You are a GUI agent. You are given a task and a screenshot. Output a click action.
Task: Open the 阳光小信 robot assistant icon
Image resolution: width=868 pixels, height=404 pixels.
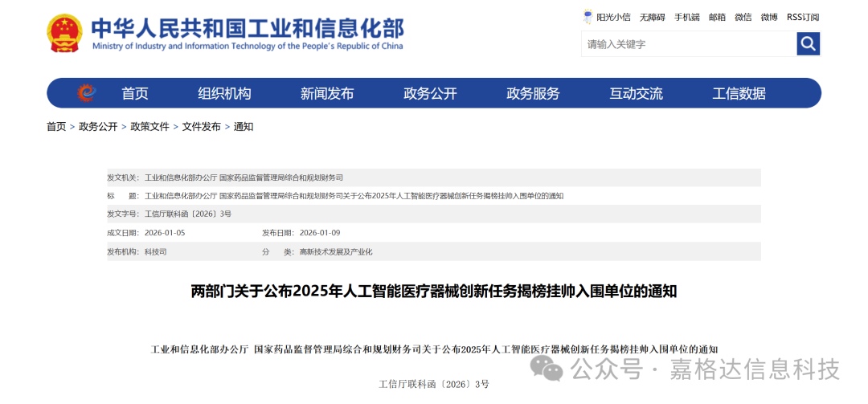tap(588, 17)
